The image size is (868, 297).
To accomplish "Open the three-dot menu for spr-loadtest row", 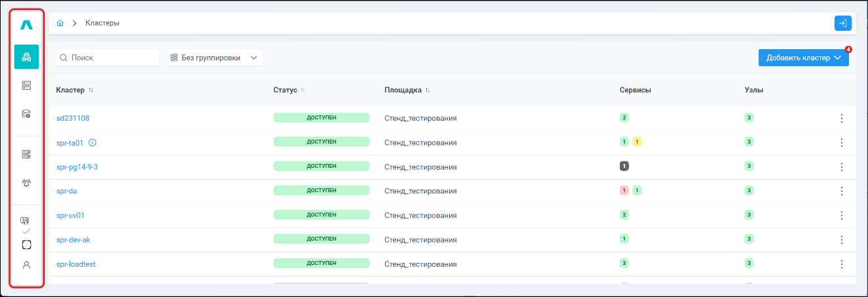I will tap(841, 264).
